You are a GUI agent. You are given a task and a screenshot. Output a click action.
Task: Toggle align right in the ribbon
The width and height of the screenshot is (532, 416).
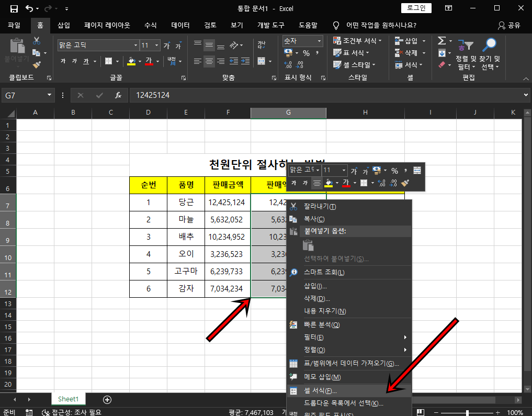pos(221,61)
